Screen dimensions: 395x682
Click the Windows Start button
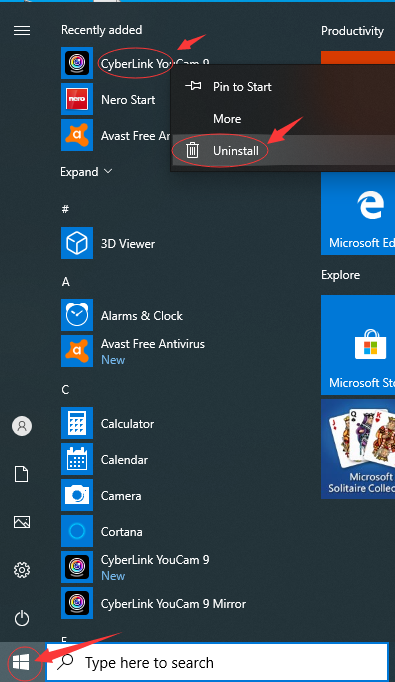pyautogui.click(x=21, y=662)
